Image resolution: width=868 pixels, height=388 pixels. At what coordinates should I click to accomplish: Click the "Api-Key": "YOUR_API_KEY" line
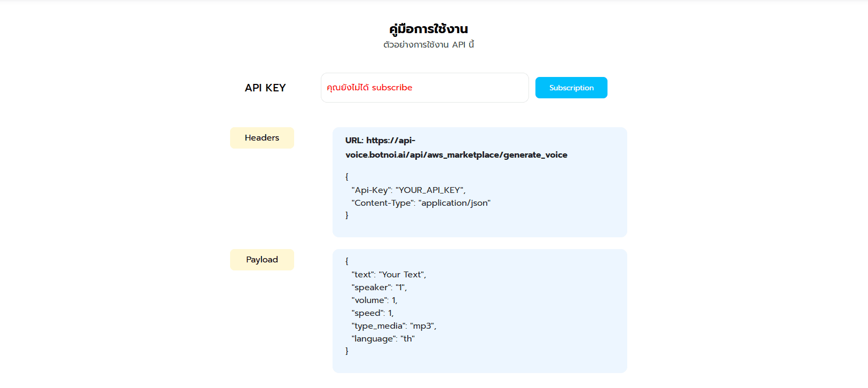point(408,190)
